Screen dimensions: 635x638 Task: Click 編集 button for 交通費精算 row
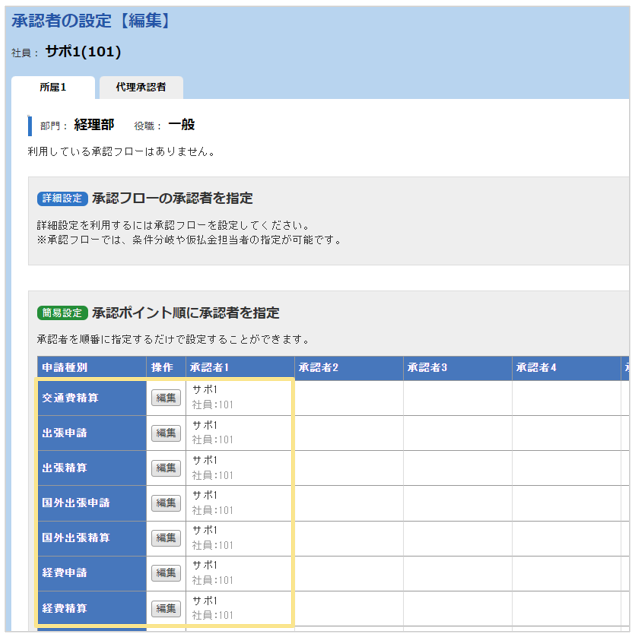[166, 398]
